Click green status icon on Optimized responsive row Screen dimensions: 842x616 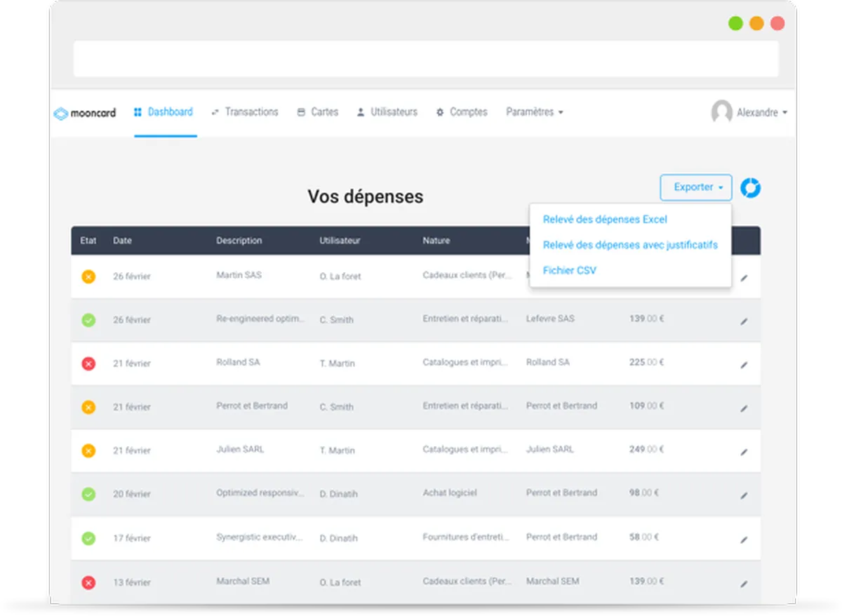click(88, 494)
